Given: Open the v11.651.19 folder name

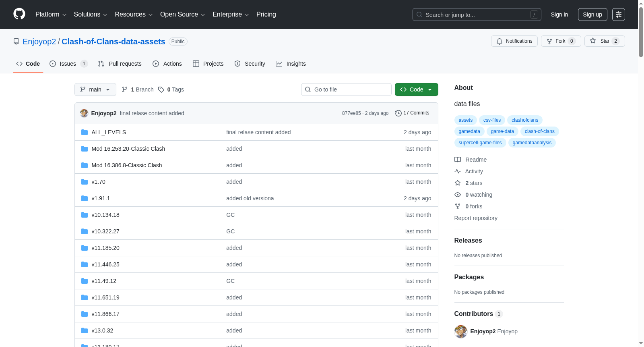Looking at the screenshot, I should pyautogui.click(x=105, y=297).
